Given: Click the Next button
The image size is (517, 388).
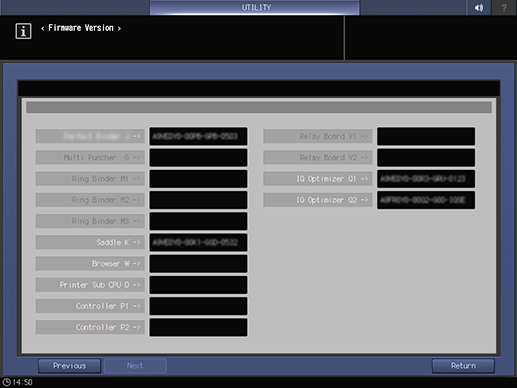Looking at the screenshot, I should (135, 366).
